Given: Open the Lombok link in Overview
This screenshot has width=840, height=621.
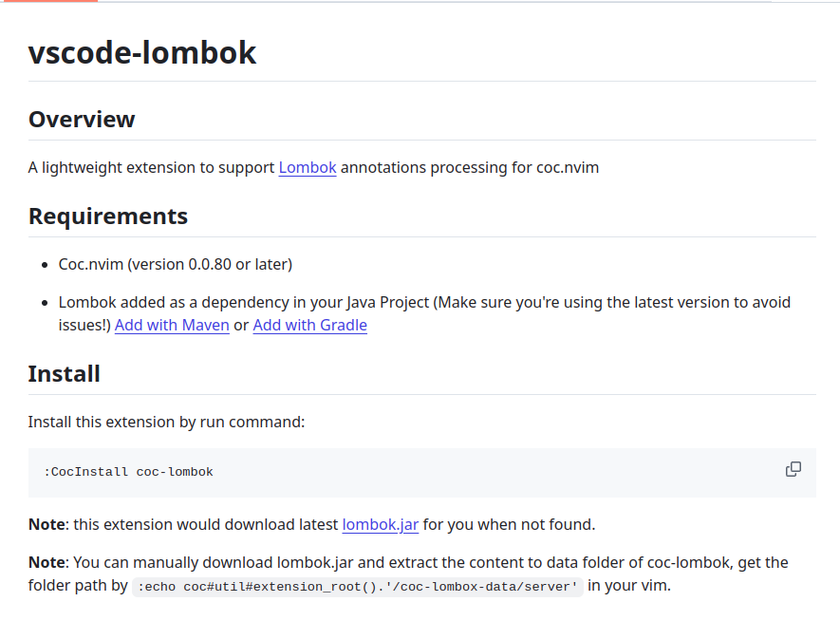Looking at the screenshot, I should click(307, 167).
